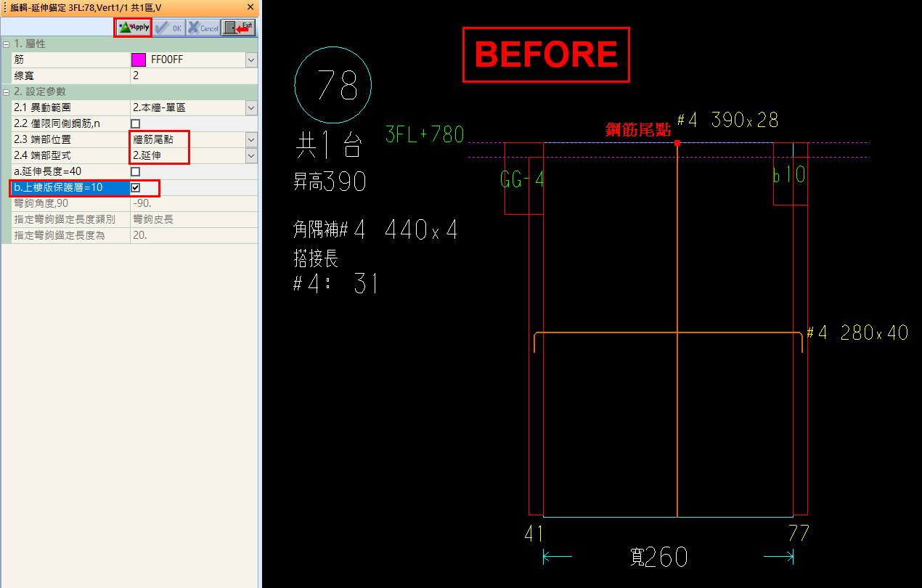
Task: Click the 77 dimension label
Action: pyautogui.click(x=799, y=534)
